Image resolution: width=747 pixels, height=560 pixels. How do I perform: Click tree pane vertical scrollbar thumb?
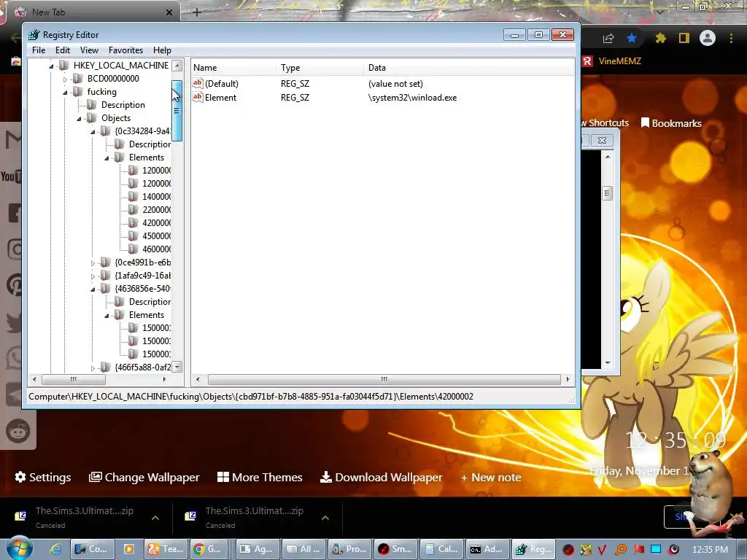(x=177, y=111)
